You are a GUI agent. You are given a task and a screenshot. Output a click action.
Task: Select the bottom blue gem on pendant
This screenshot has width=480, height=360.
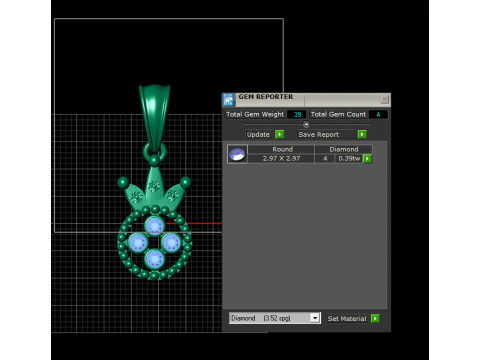(155, 258)
